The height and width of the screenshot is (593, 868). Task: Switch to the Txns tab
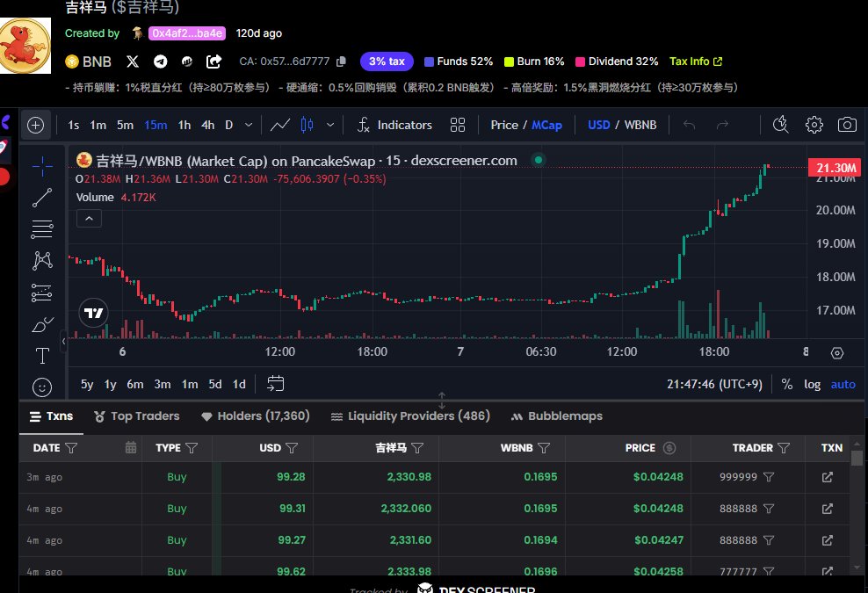51,416
